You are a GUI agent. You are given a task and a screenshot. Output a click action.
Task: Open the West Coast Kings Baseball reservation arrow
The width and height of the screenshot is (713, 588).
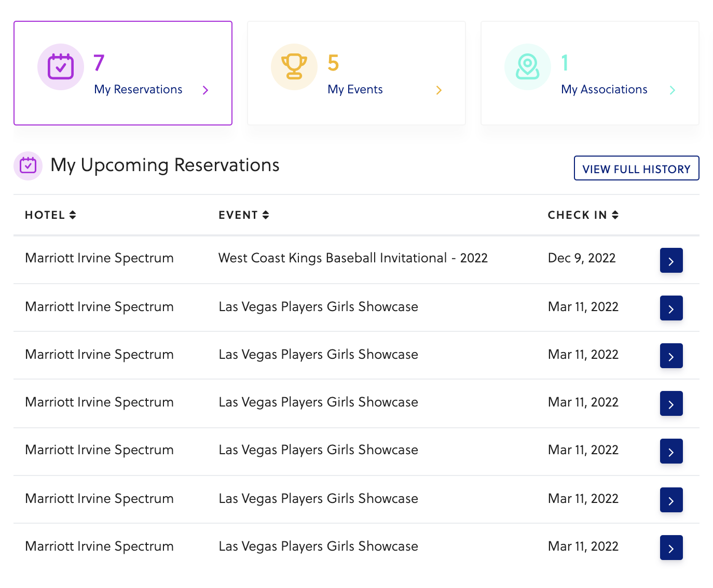tap(671, 260)
